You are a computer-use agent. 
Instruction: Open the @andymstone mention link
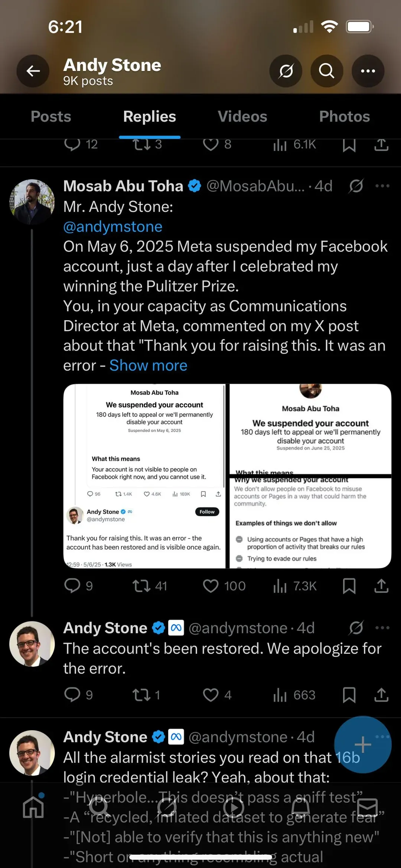[x=113, y=227]
